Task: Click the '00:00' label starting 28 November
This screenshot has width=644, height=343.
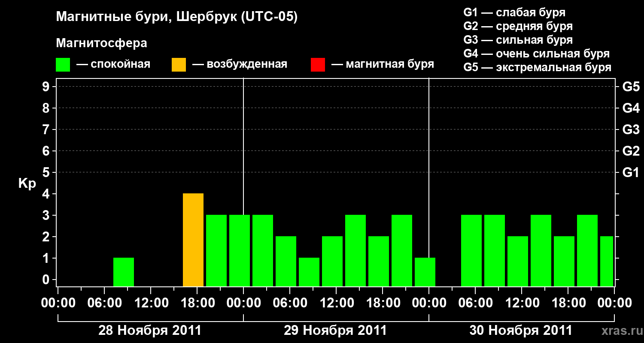Action: pos(58,303)
